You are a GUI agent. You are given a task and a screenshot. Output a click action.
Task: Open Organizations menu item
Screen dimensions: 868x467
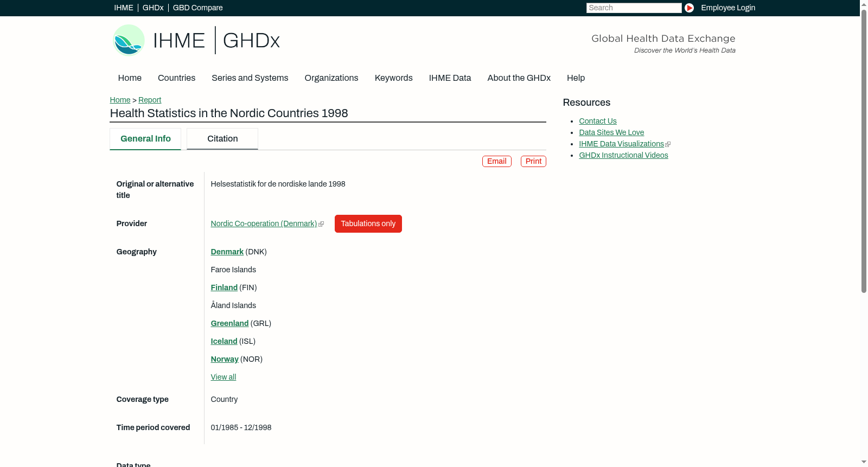tap(331, 78)
